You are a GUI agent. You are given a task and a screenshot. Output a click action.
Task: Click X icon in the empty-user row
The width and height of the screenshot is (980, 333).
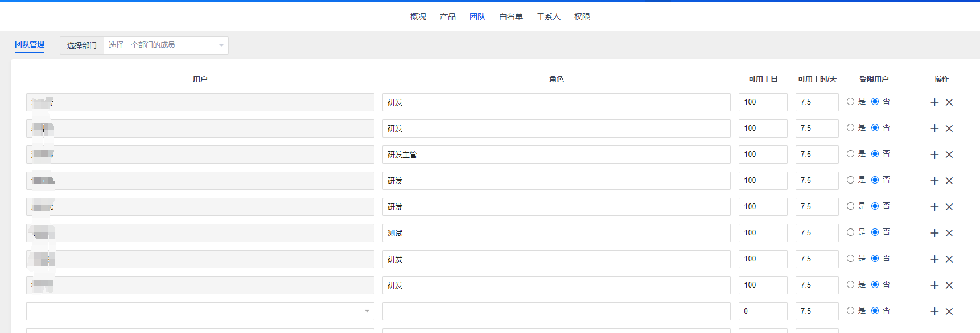tap(949, 311)
